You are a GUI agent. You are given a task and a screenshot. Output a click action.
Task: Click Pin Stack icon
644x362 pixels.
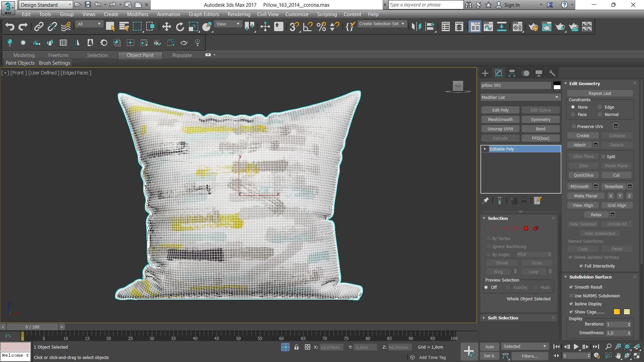point(485,200)
